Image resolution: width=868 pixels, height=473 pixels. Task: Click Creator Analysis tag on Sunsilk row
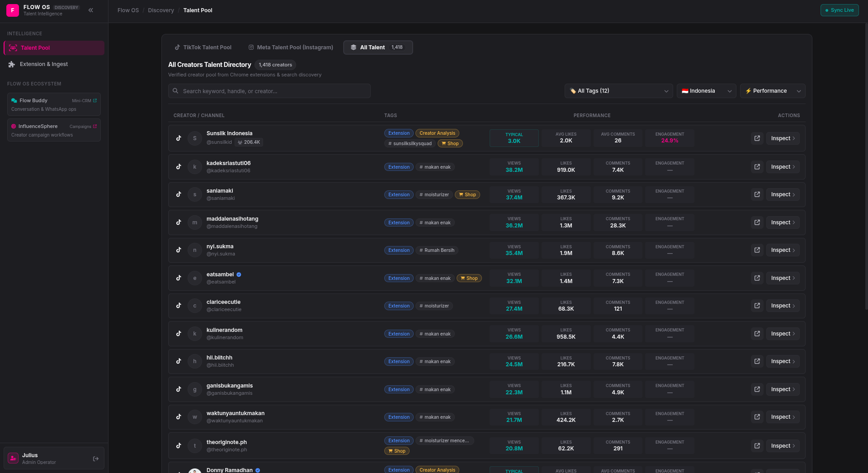437,133
